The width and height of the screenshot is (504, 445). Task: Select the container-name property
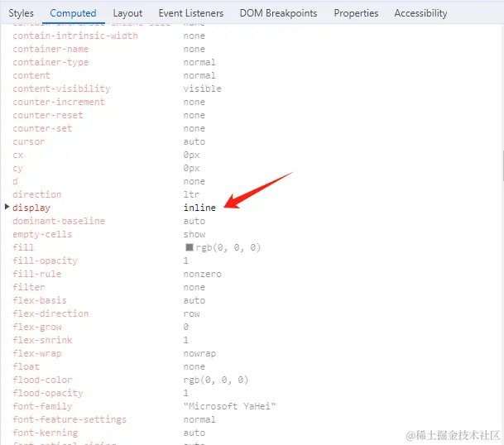[x=50, y=49]
